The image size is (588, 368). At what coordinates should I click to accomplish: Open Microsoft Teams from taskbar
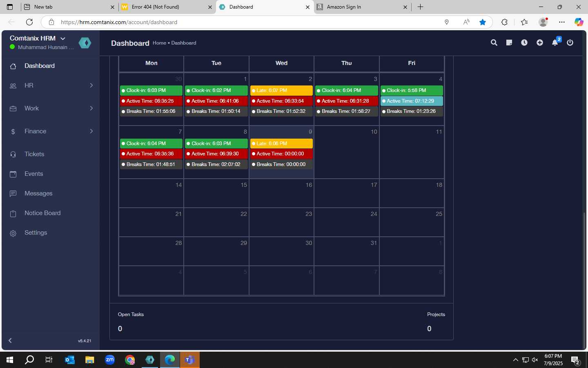tap(189, 360)
